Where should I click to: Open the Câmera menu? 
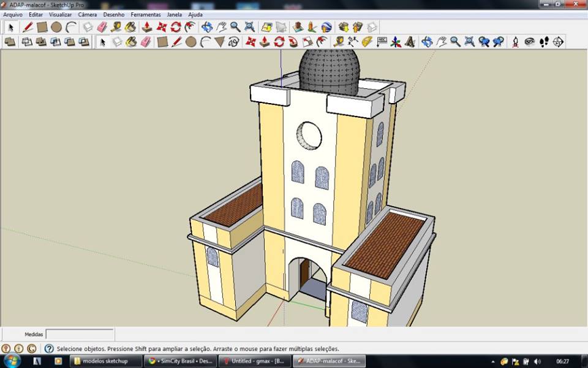(88, 14)
